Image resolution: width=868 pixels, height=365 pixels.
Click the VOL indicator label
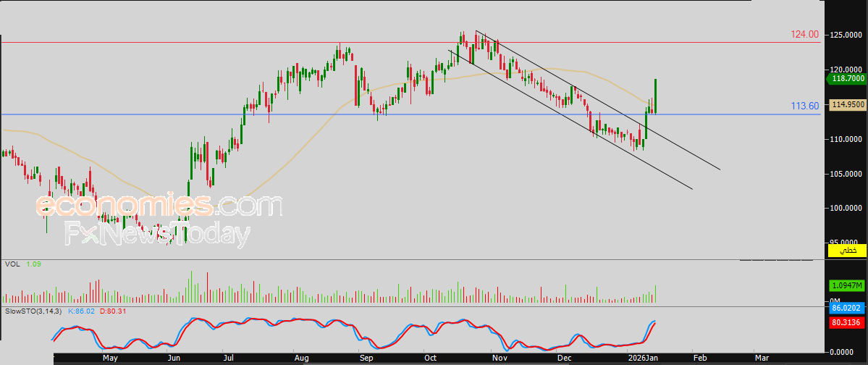(x=12, y=264)
